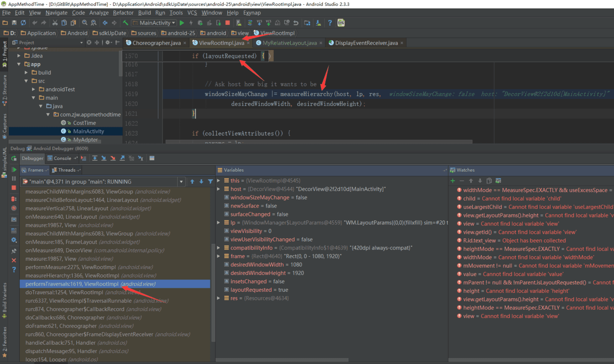The width and height of the screenshot is (614, 364).
Task: Switch to the Choreographer.java tab
Action: point(156,43)
